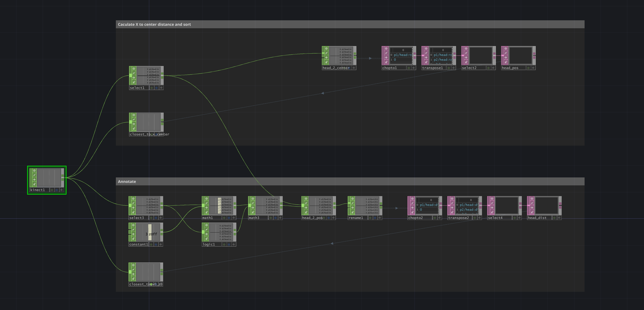644x310 pixels.
Task: Click the head_2_center node name label
Action: (336, 68)
